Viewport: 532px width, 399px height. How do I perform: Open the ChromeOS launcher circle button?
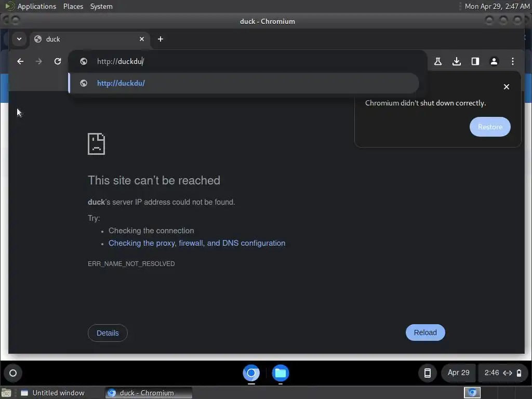tap(13, 373)
